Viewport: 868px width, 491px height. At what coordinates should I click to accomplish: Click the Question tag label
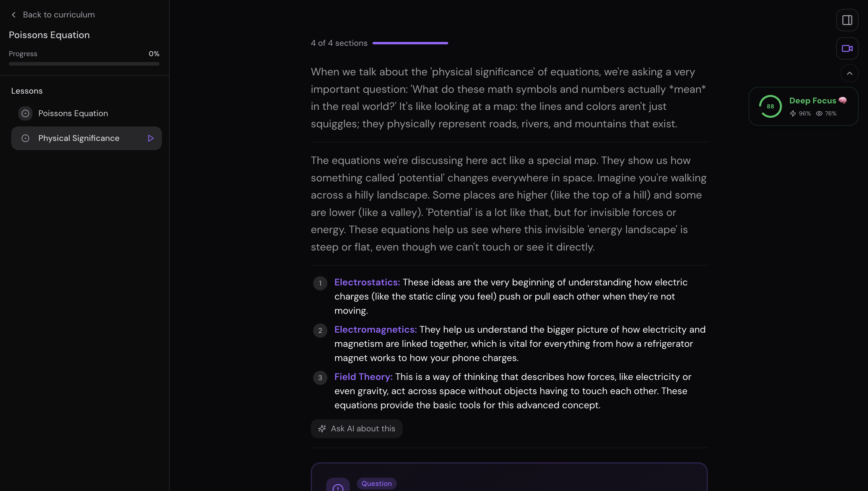coord(376,484)
